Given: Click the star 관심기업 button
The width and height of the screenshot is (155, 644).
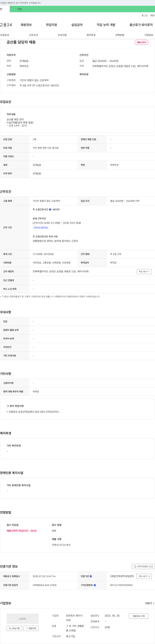Looking at the screenshot, I should 14,628.
